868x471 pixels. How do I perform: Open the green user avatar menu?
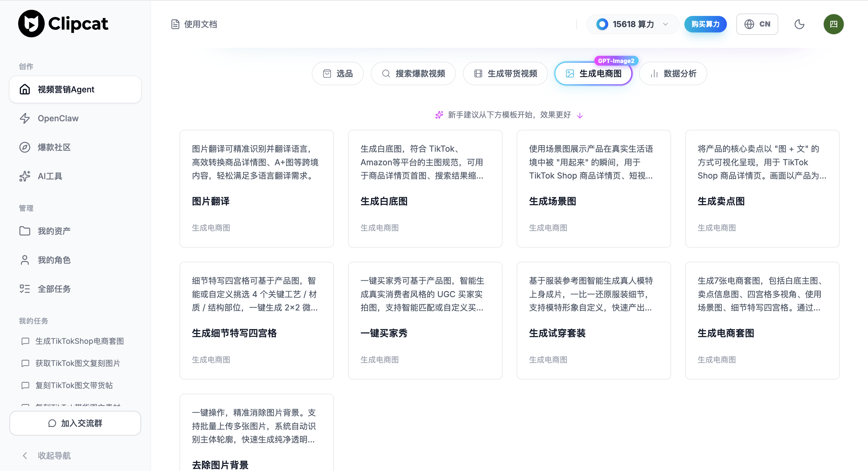[833, 24]
